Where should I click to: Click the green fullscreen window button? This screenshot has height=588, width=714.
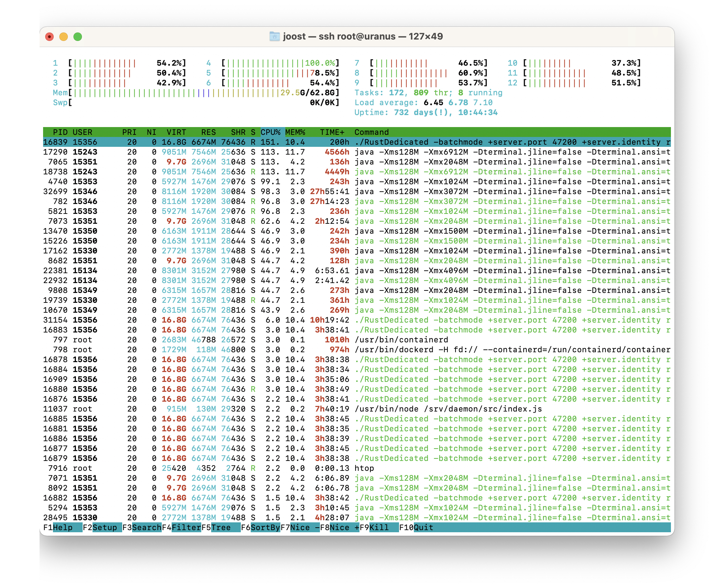coord(78,37)
